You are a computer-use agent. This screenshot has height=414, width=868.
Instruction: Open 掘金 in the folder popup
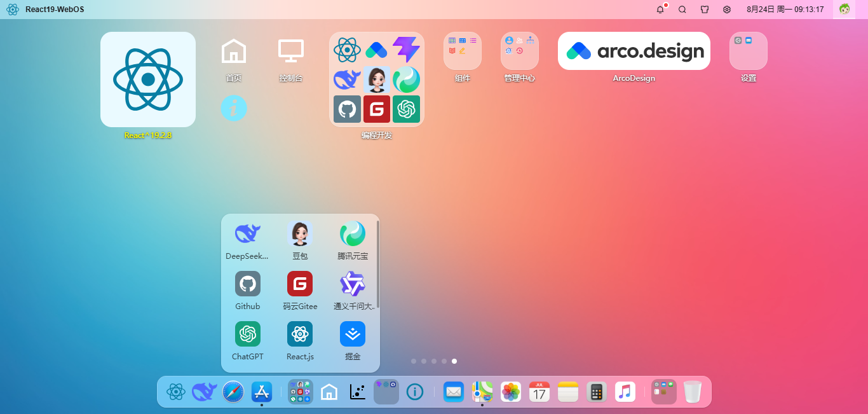tap(353, 334)
